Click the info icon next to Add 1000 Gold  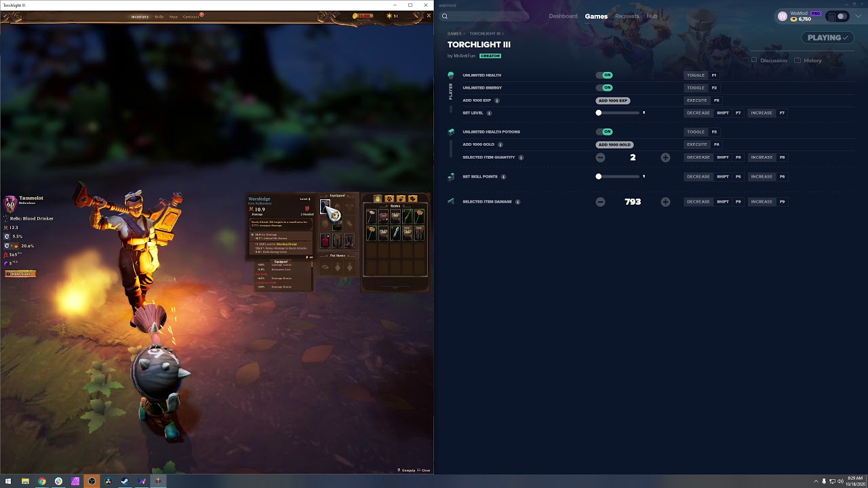(x=500, y=144)
